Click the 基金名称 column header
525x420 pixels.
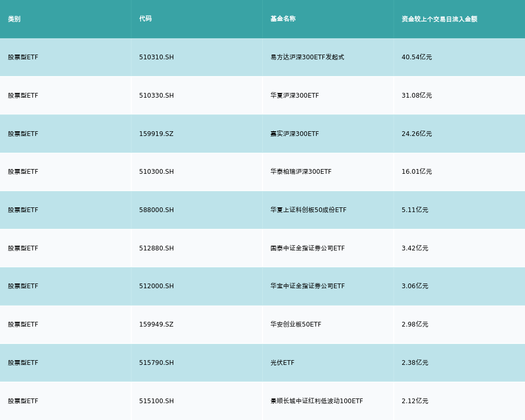(283, 19)
